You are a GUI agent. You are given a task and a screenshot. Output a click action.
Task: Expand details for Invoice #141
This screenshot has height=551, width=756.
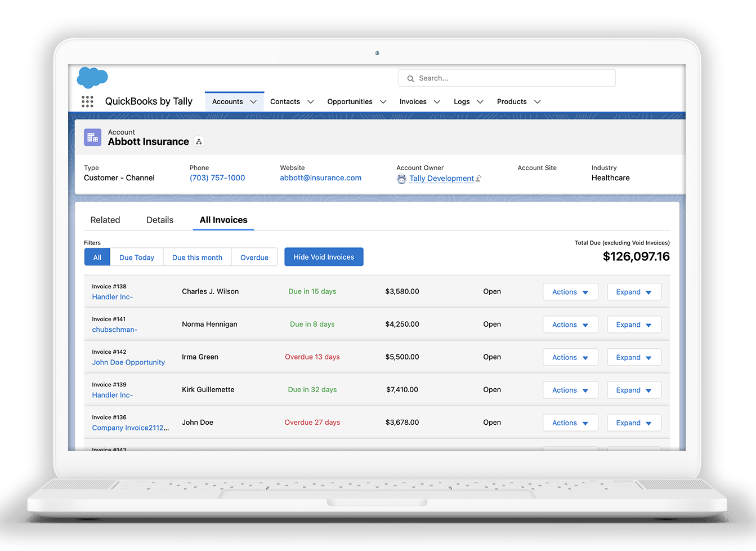pos(634,325)
